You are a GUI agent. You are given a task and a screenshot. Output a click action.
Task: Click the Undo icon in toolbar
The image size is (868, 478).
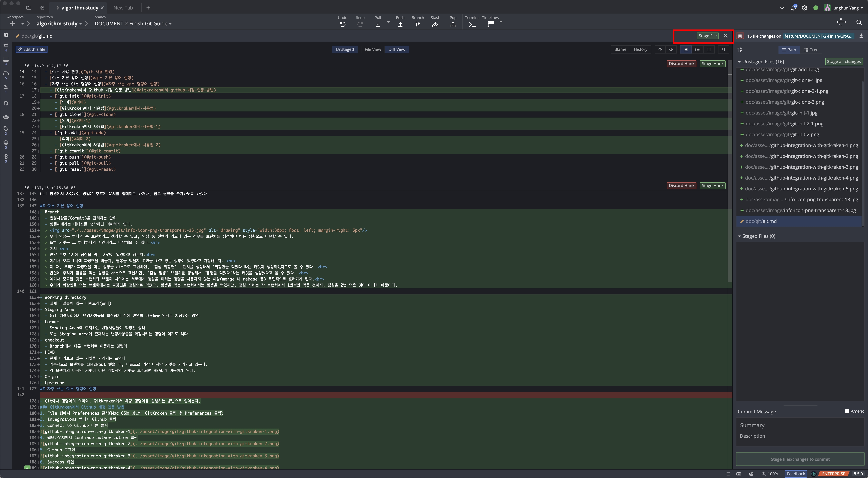coord(342,24)
